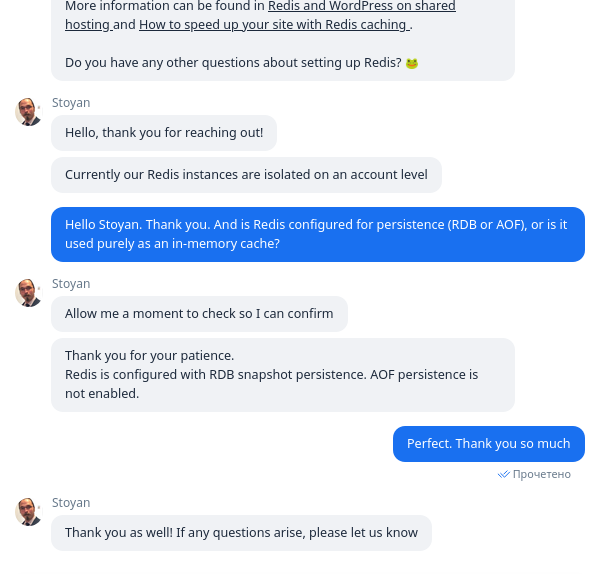
Task: Select the "Hello, thank you for reaching out!" bubble
Action: click(164, 133)
